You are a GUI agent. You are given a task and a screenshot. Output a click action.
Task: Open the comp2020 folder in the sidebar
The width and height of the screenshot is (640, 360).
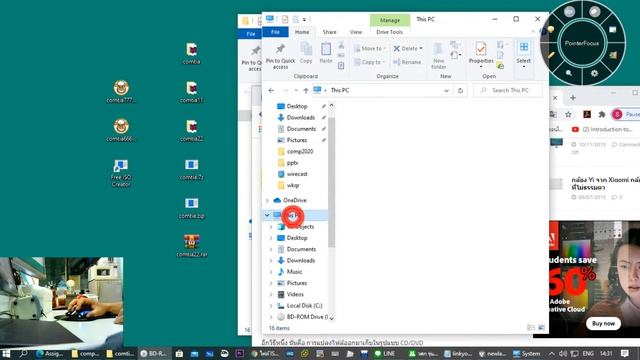click(x=300, y=151)
